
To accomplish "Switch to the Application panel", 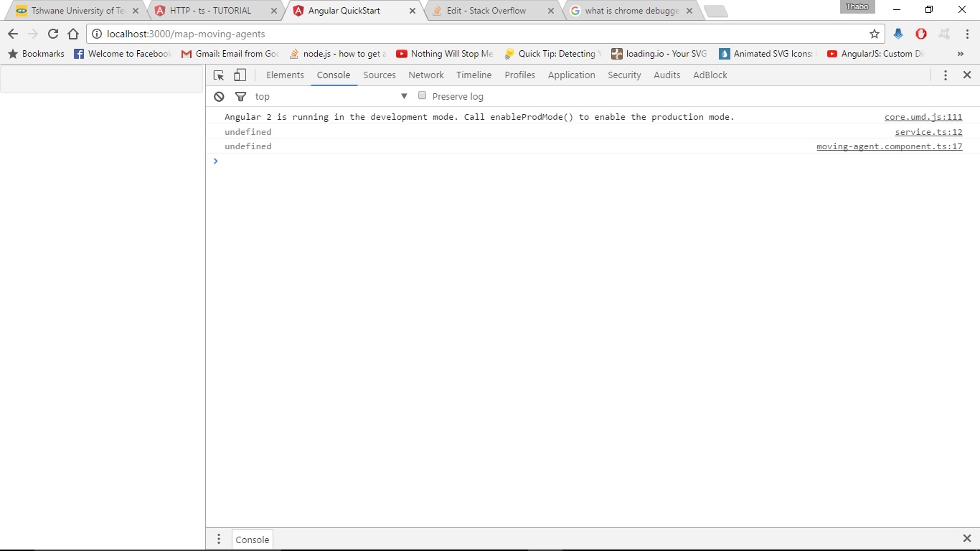I will (572, 75).
